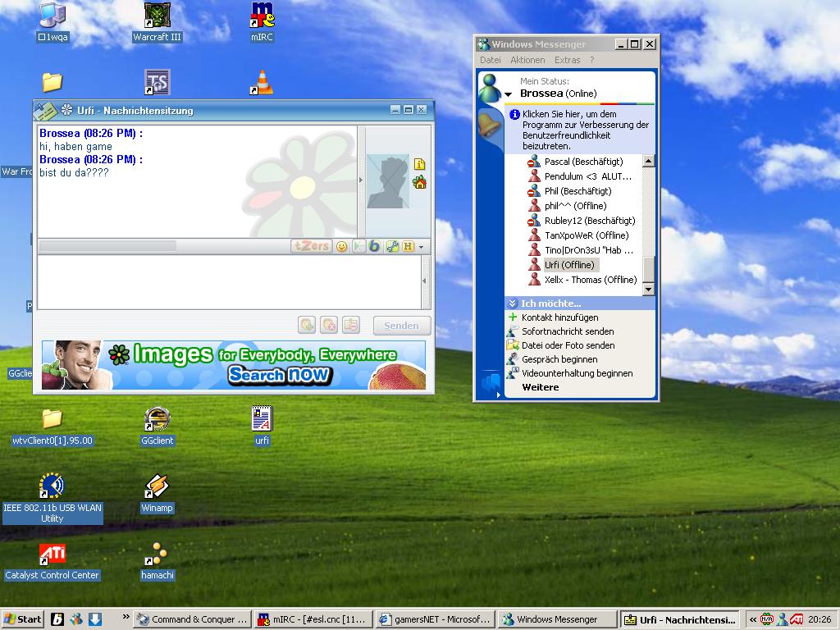This screenshot has height=630, width=840.
Task: Expand hidden Quick Launch icons chevron
Action: (126, 617)
